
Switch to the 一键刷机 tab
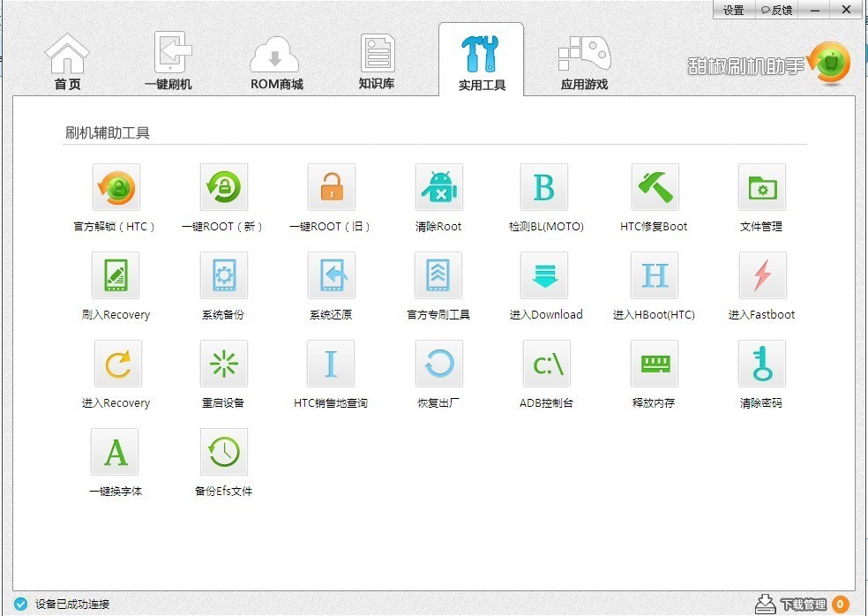click(168, 61)
